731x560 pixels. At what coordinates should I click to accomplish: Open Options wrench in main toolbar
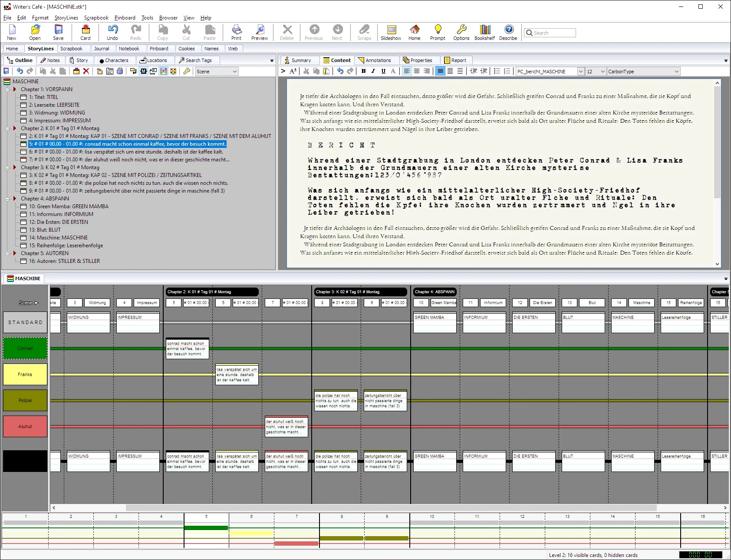461,33
